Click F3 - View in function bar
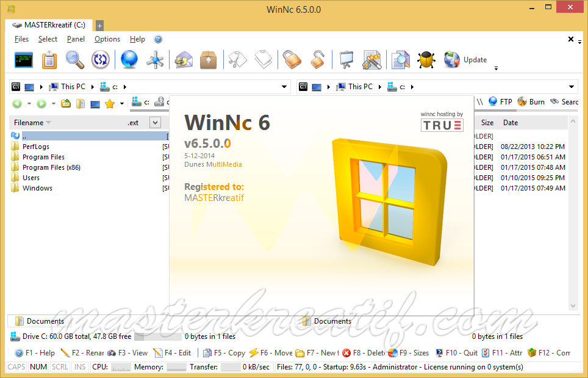Viewport: 588px width, 378px height. pos(127,353)
